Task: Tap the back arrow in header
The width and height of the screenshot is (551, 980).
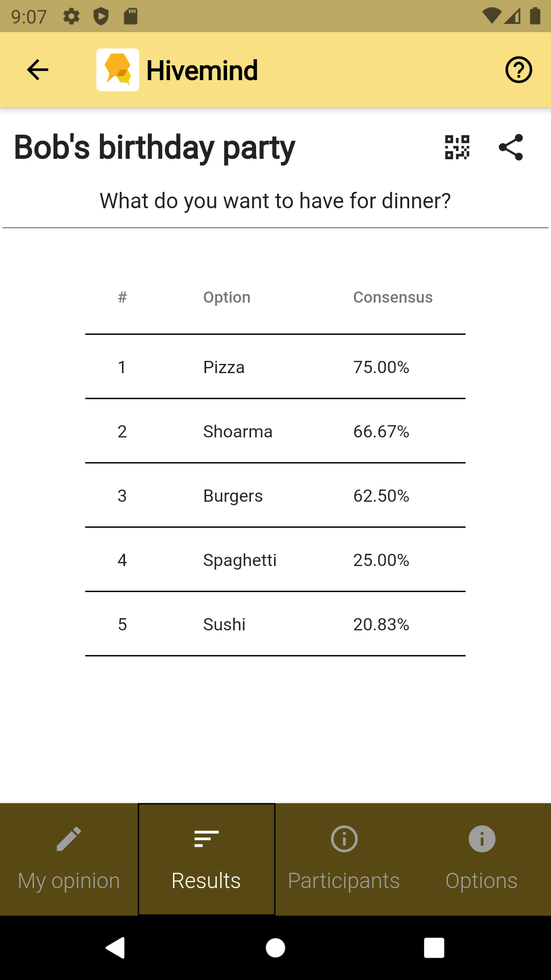Action: (x=37, y=70)
